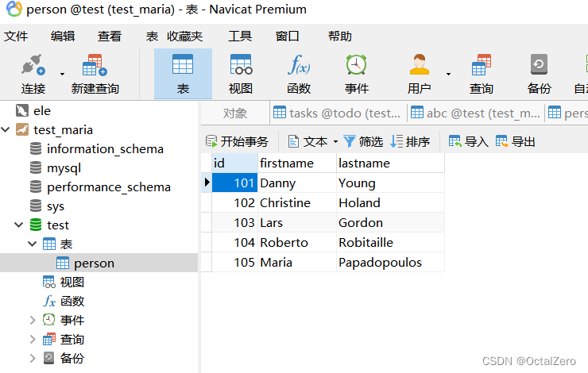Open the 帮助 menu
The image size is (588, 373).
(340, 37)
